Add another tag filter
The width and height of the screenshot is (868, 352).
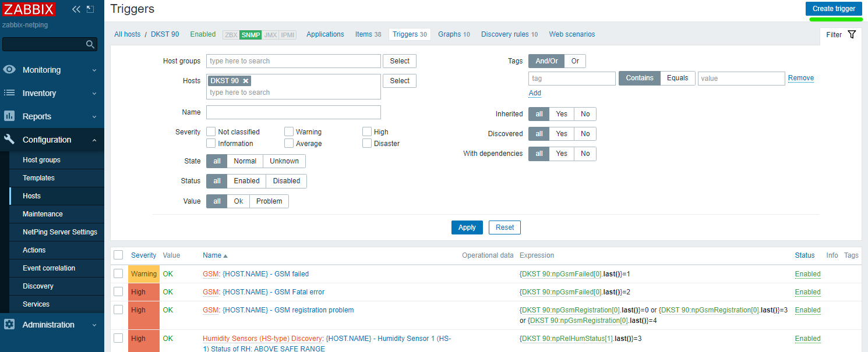pyautogui.click(x=535, y=93)
